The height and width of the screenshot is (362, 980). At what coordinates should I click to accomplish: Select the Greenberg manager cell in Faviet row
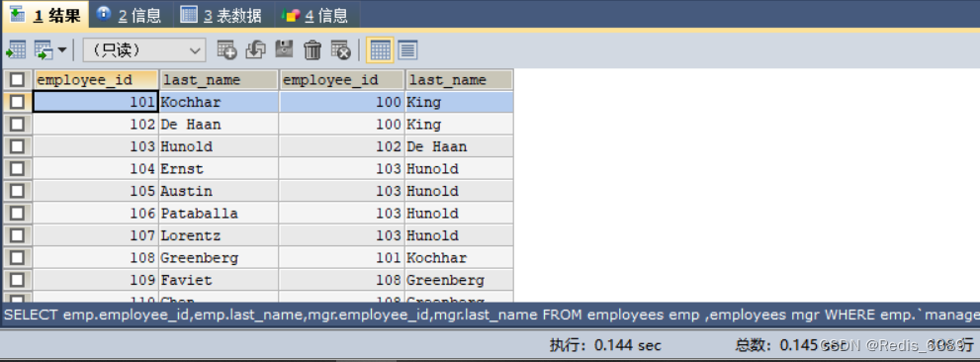pyautogui.click(x=459, y=280)
